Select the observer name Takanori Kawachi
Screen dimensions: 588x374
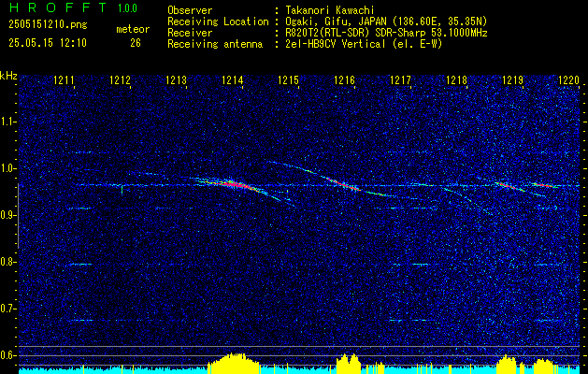pyautogui.click(x=330, y=10)
